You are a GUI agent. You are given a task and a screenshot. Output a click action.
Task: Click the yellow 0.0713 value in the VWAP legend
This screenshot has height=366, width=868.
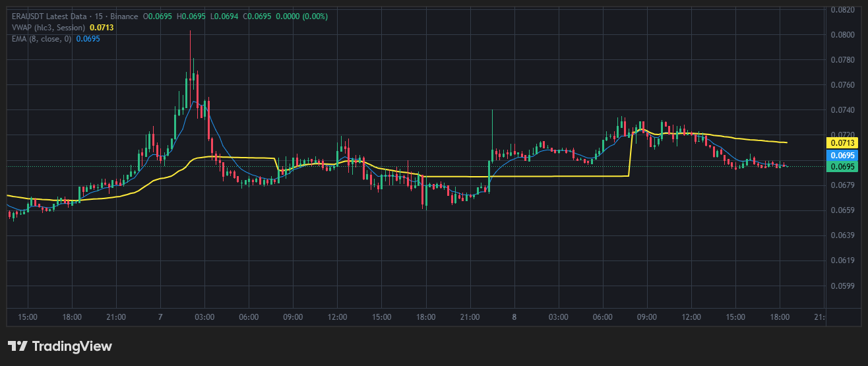pos(102,27)
